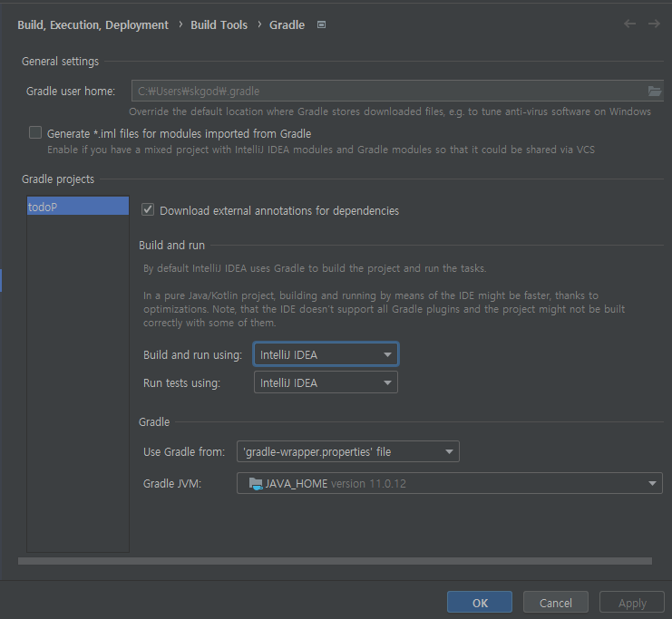Click the Gradle user home: label
This screenshot has height=619, width=672.
point(71,92)
